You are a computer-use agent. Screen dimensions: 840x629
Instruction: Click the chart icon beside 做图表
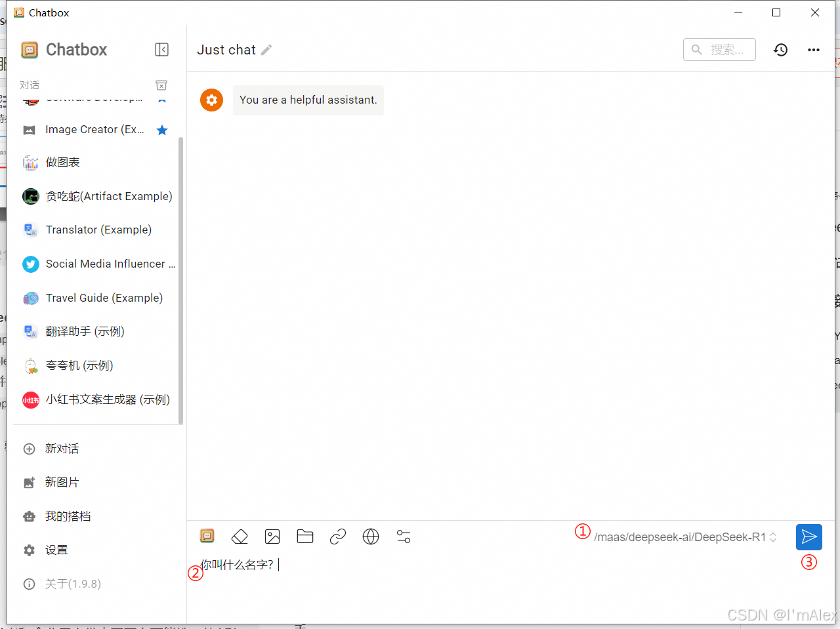[x=31, y=162]
